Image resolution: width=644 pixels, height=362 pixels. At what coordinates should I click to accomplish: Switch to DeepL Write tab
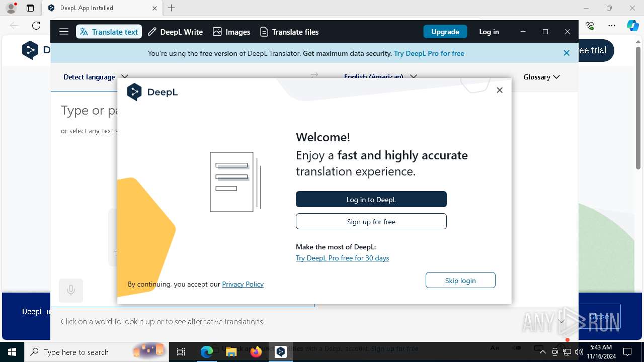175,32
